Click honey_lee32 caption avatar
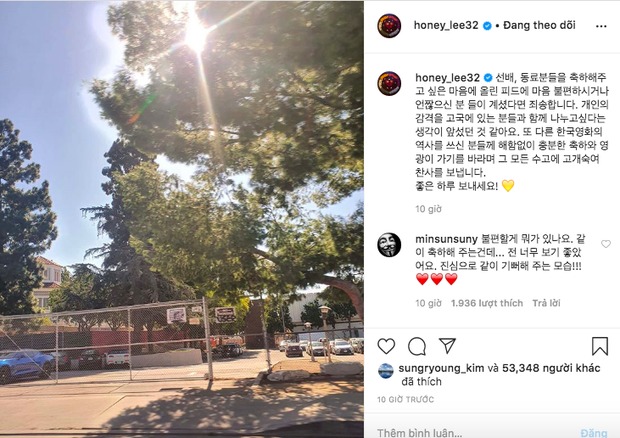Viewport: 620px width, 438px height. click(389, 83)
